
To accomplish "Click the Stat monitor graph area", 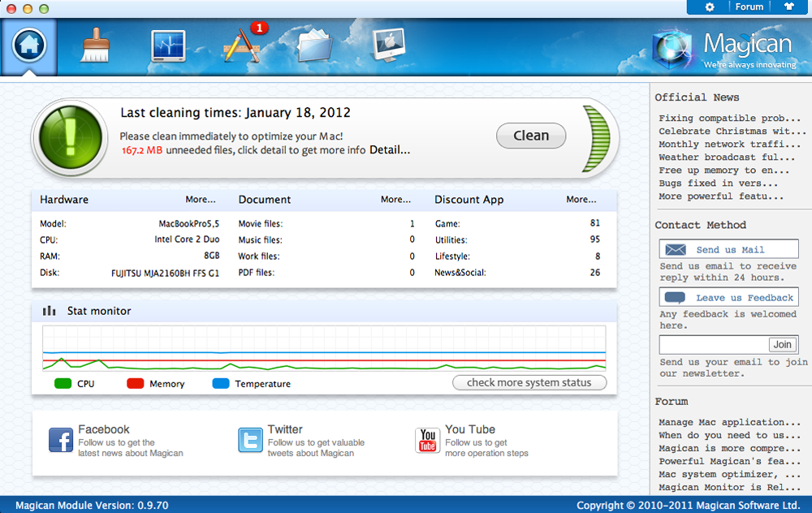I will point(324,348).
